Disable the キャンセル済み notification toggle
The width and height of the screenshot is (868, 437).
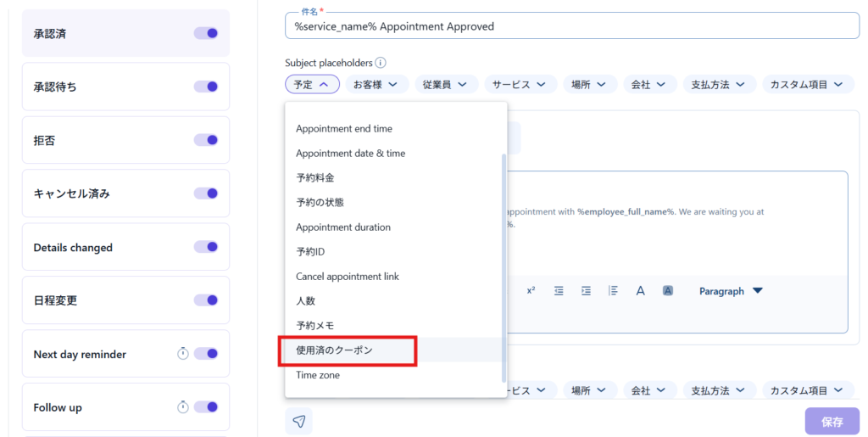206,193
